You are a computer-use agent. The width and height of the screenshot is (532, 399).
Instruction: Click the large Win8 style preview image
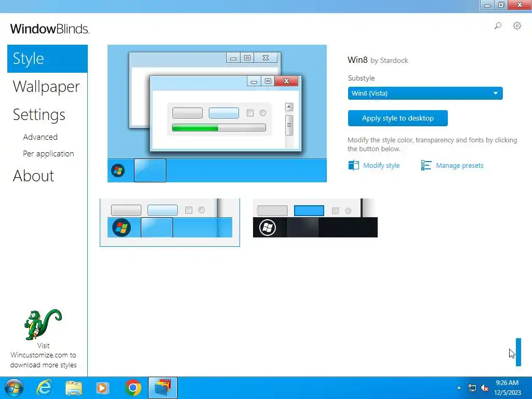click(217, 113)
